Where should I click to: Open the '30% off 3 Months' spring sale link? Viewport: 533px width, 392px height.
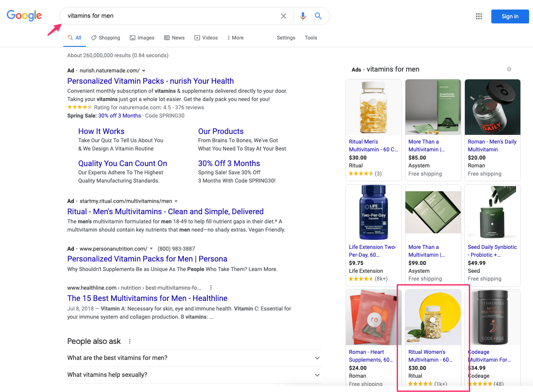coord(119,116)
